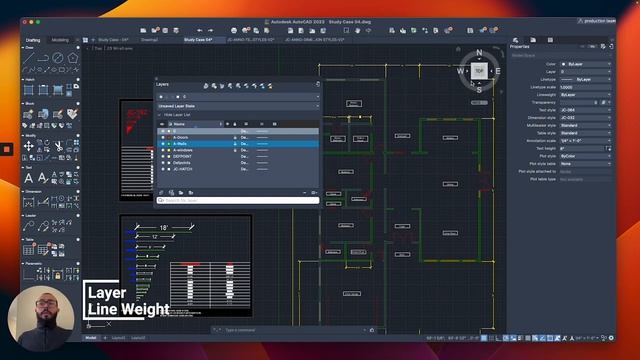Click the lineweight line of A-Walls row

(262, 144)
